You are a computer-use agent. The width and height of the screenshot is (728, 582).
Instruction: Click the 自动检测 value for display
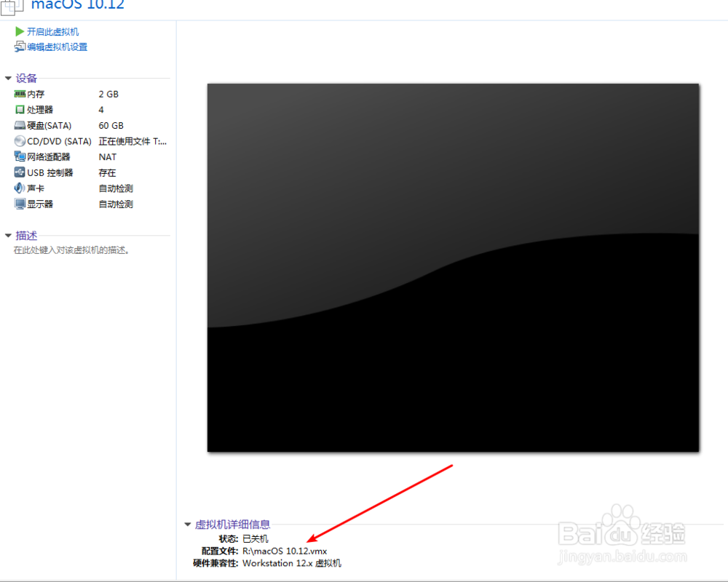116,204
